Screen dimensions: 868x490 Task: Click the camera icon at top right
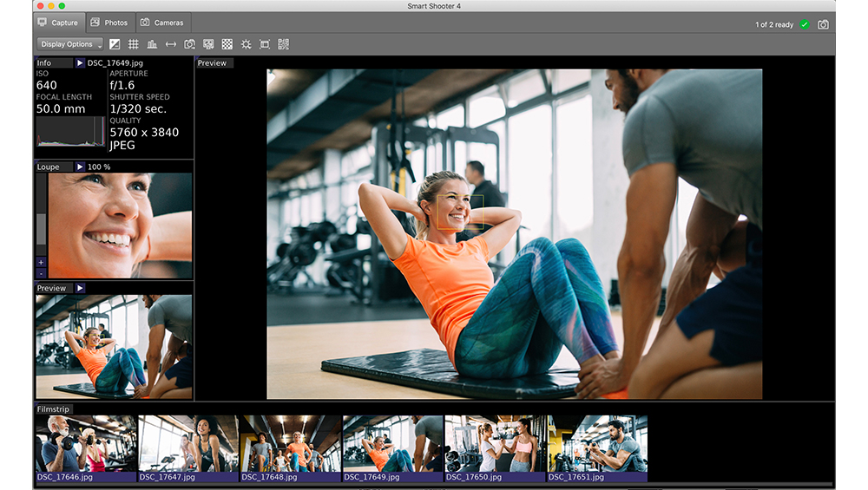pos(823,24)
